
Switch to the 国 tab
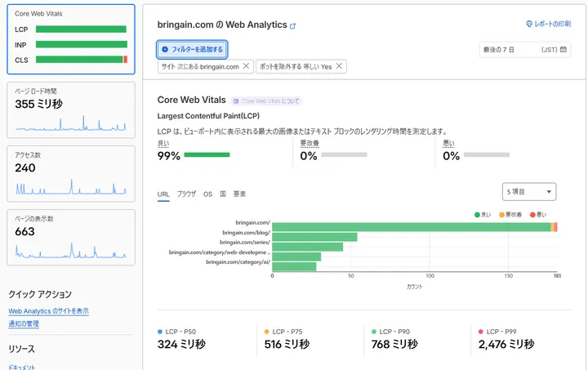[x=223, y=194]
